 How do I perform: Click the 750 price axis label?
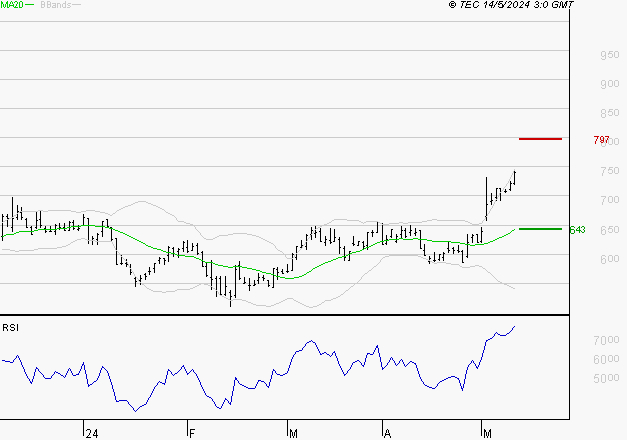click(610, 171)
